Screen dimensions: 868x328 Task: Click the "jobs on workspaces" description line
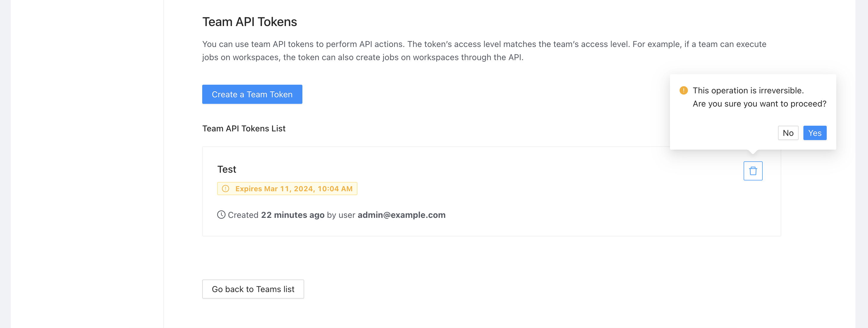pyautogui.click(x=363, y=57)
